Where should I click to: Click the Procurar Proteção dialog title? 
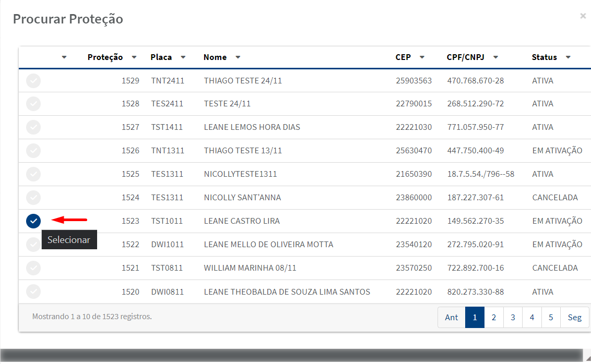click(x=68, y=19)
